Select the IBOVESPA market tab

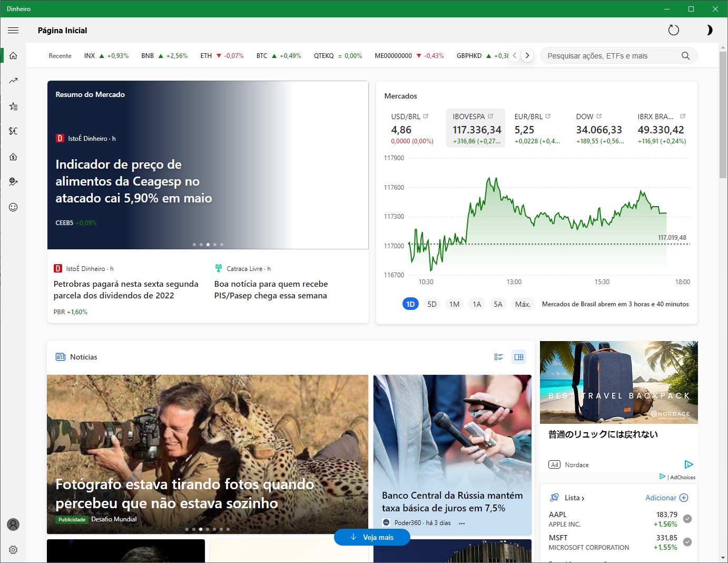(476, 128)
